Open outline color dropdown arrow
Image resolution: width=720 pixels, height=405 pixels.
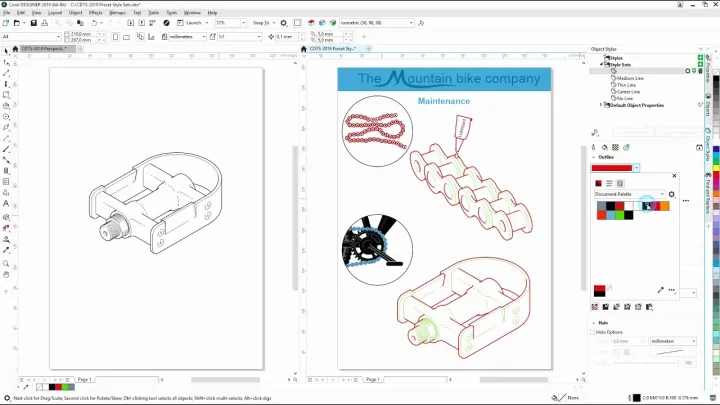636,168
